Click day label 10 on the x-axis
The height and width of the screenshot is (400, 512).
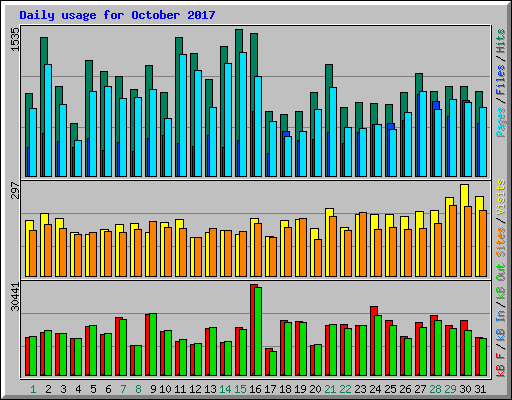[165, 389]
